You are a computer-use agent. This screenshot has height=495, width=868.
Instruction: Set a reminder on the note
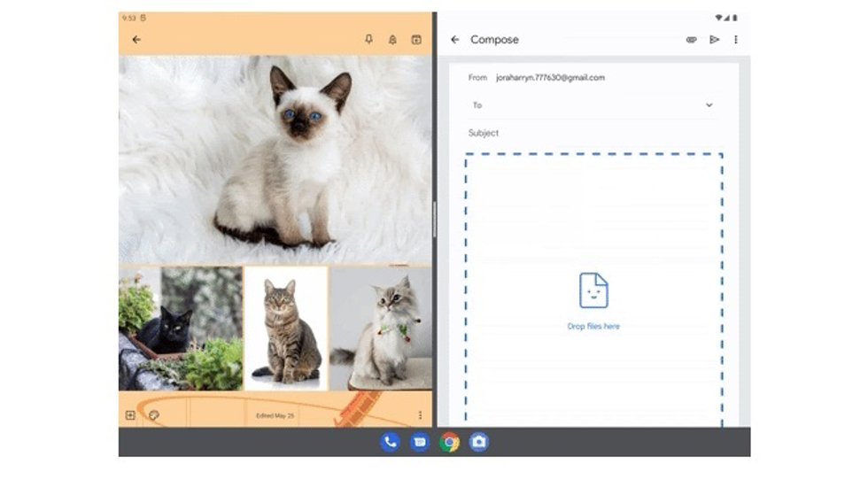(392, 40)
